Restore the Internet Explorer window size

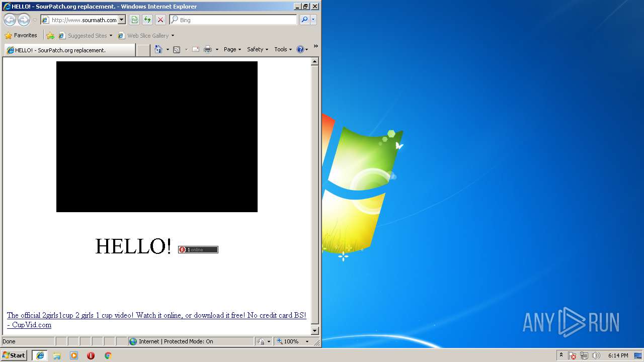click(305, 7)
